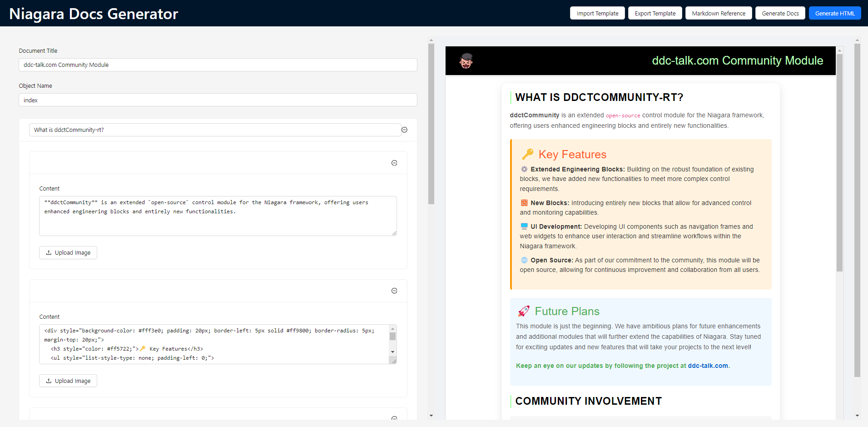Viewport: 868px width, 427px height.
Task: Click the blue Generate HTML button
Action: click(x=835, y=13)
